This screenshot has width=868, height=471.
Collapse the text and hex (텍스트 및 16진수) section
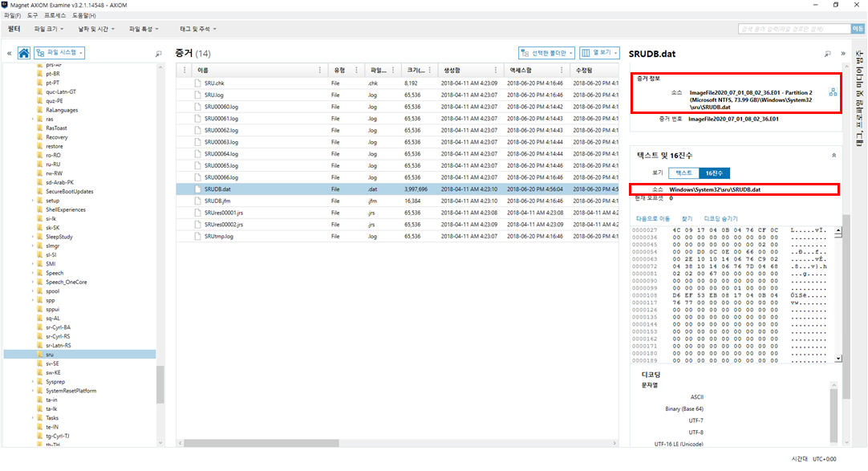click(834, 155)
